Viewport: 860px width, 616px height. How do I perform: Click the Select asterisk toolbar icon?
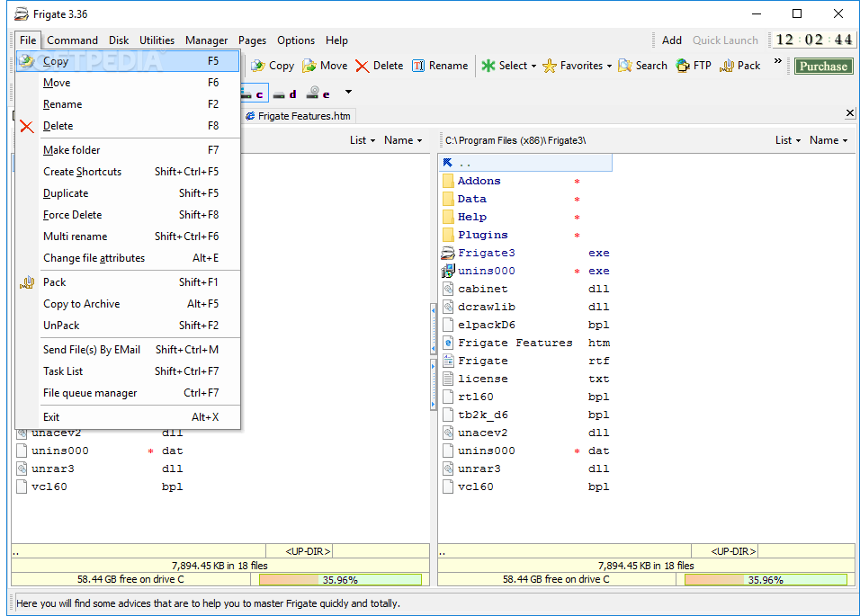click(488, 66)
